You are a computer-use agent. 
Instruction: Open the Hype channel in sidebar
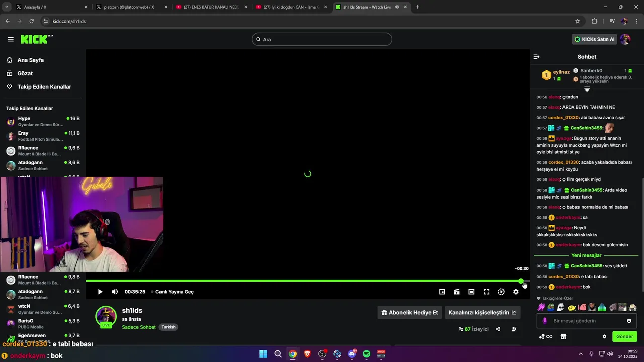[43, 121]
